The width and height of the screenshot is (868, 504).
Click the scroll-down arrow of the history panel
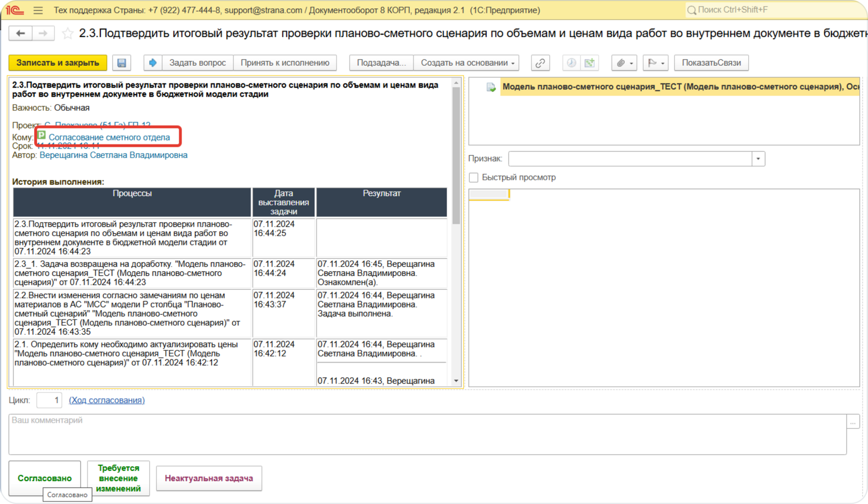456,381
